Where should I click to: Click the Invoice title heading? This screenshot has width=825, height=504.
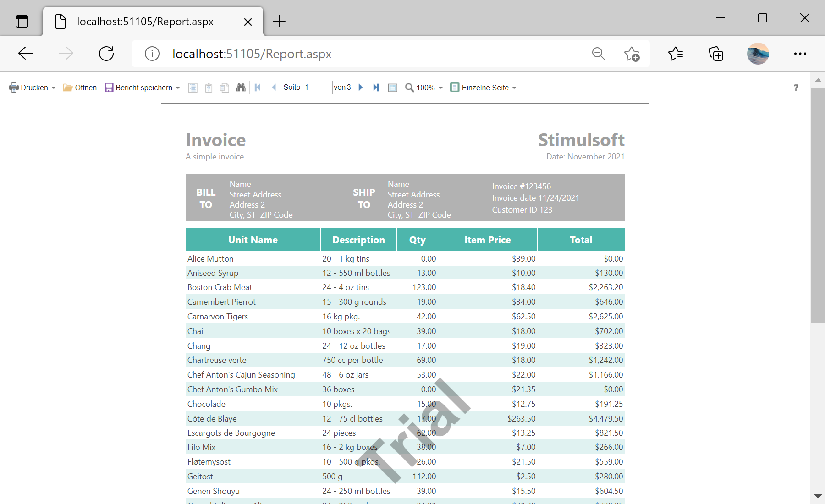216,140
